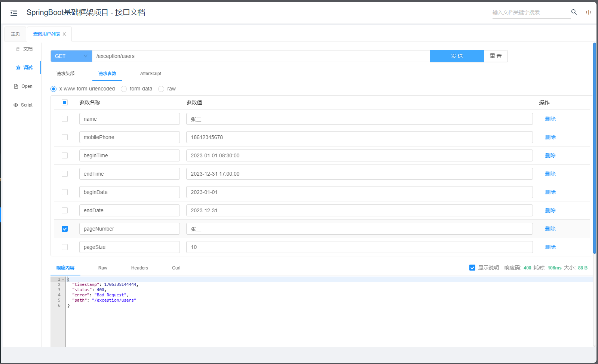Edit the name parameter value 张三
This screenshot has height=364, width=598.
point(359,119)
